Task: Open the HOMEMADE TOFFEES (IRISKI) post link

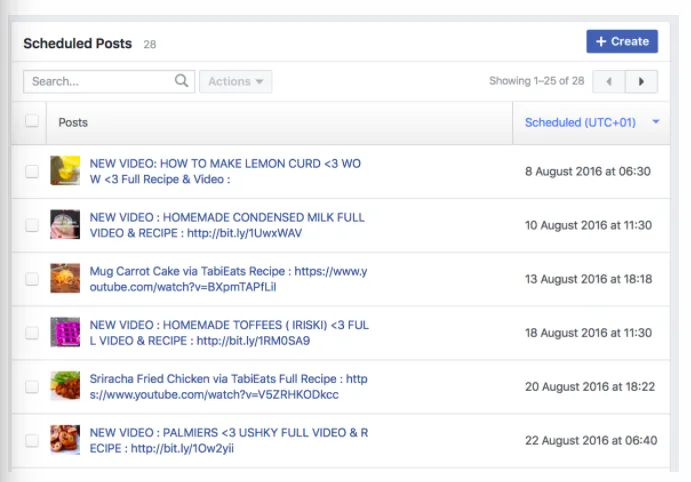Action: coord(229,333)
